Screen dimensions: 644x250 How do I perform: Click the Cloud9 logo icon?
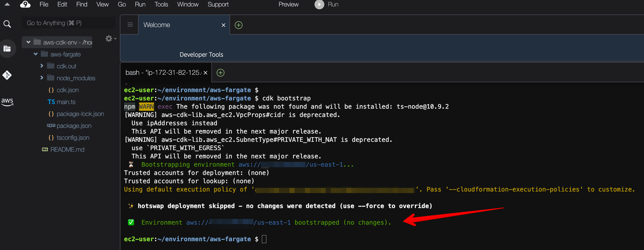[25, 4]
